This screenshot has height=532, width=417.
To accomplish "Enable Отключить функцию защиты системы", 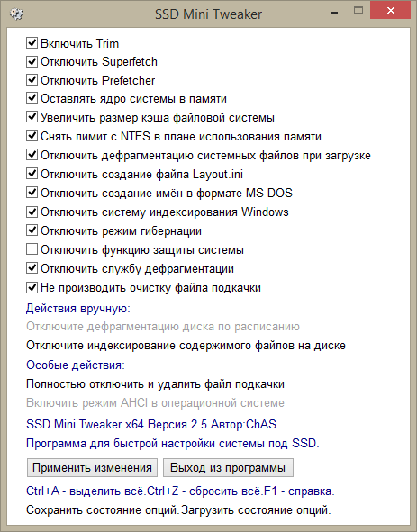I will coord(32,249).
